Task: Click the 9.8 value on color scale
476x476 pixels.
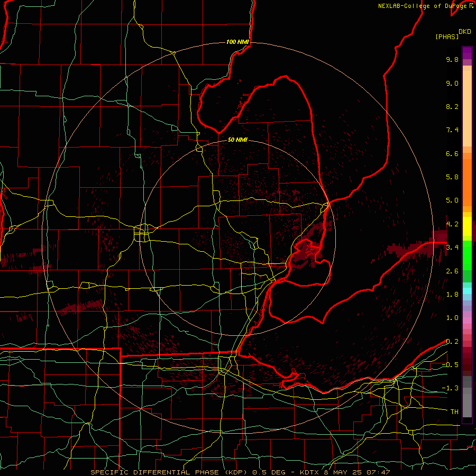Action: pyautogui.click(x=452, y=59)
